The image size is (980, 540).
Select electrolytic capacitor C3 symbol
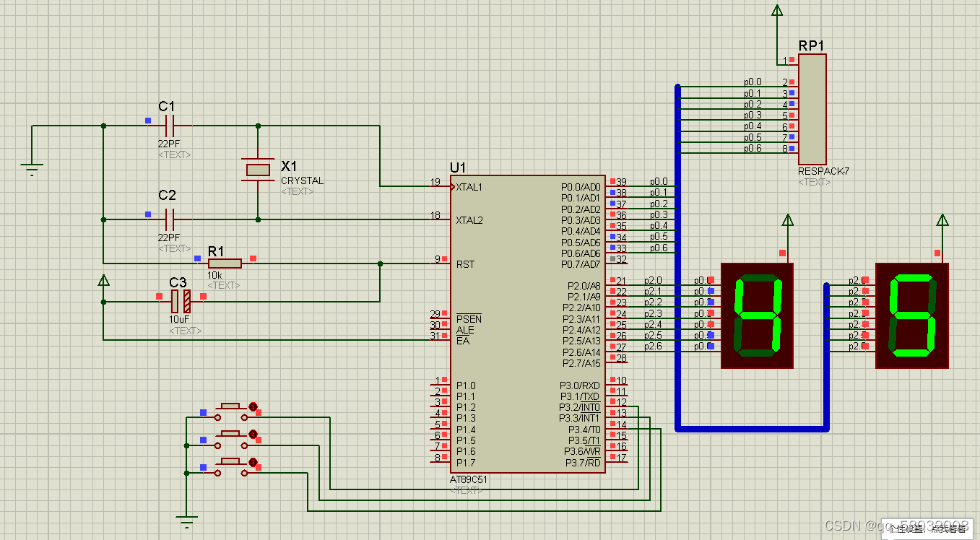[x=181, y=301]
